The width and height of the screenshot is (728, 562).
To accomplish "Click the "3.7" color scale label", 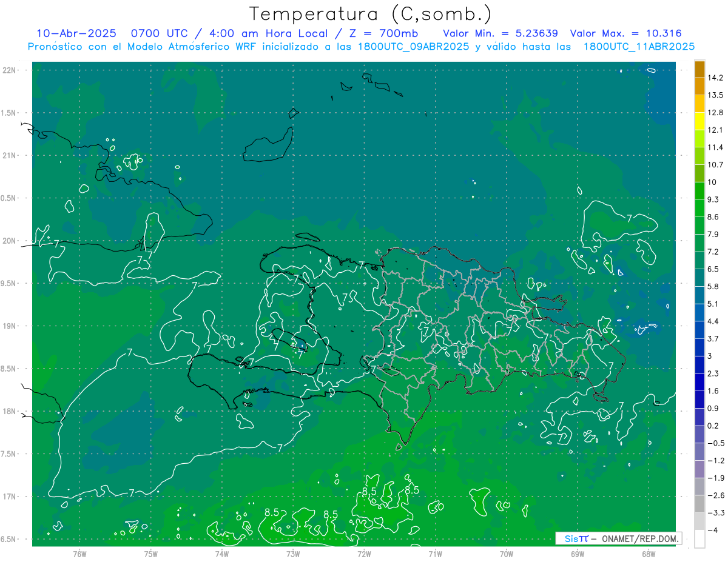I will 713,339.
